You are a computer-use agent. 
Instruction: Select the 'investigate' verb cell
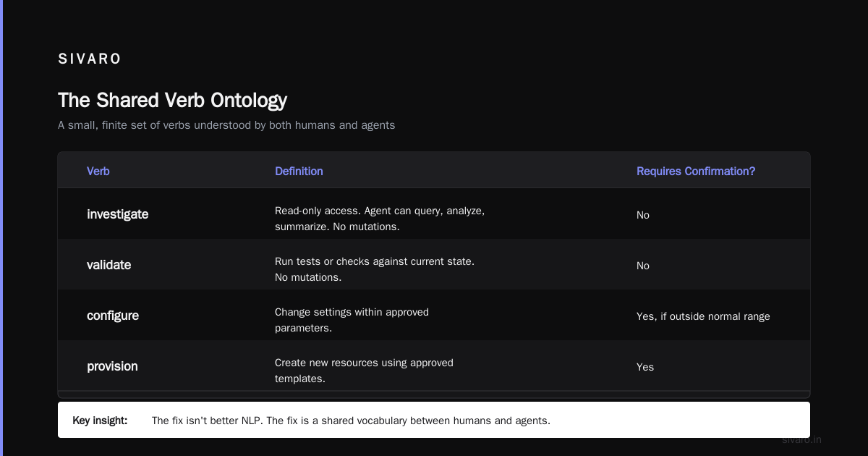[x=118, y=214]
